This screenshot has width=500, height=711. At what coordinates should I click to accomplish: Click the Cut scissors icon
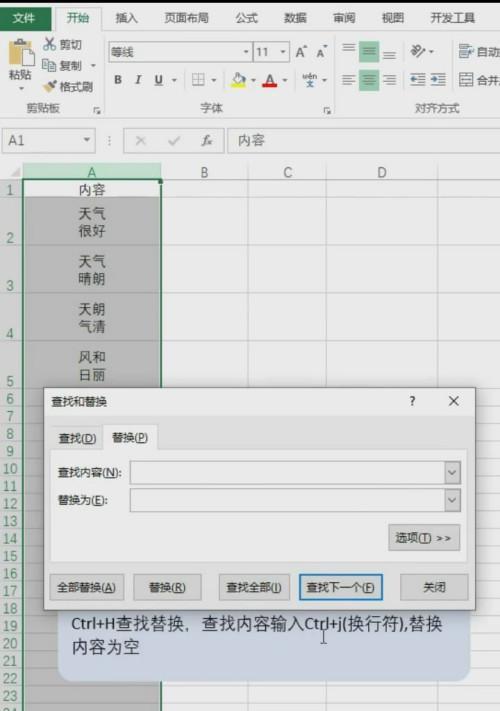tap(49, 44)
